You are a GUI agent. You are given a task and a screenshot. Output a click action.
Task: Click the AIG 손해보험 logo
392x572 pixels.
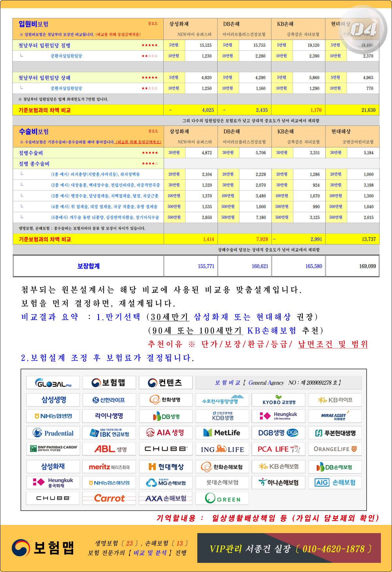pos(335,482)
